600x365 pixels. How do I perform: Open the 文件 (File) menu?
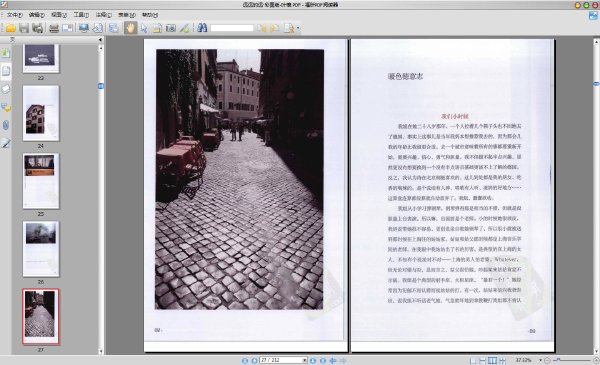click(x=14, y=15)
